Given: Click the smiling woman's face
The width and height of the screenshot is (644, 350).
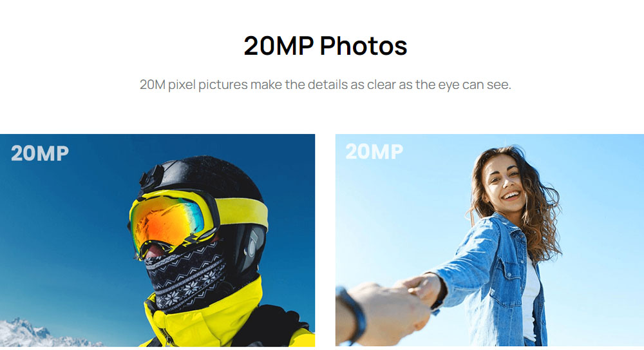Looking at the screenshot, I should click(504, 185).
